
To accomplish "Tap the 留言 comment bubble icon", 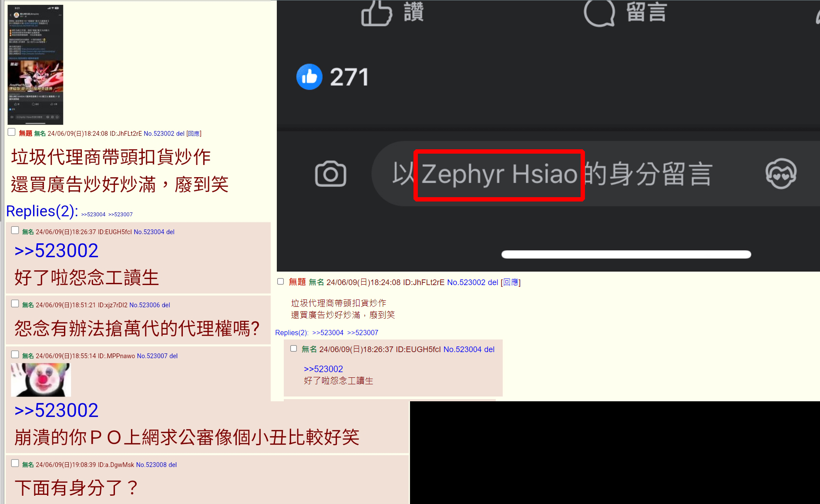I will tap(599, 13).
